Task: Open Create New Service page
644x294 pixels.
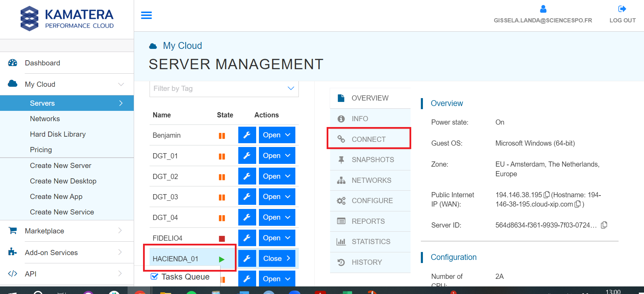Action: pyautogui.click(x=62, y=212)
